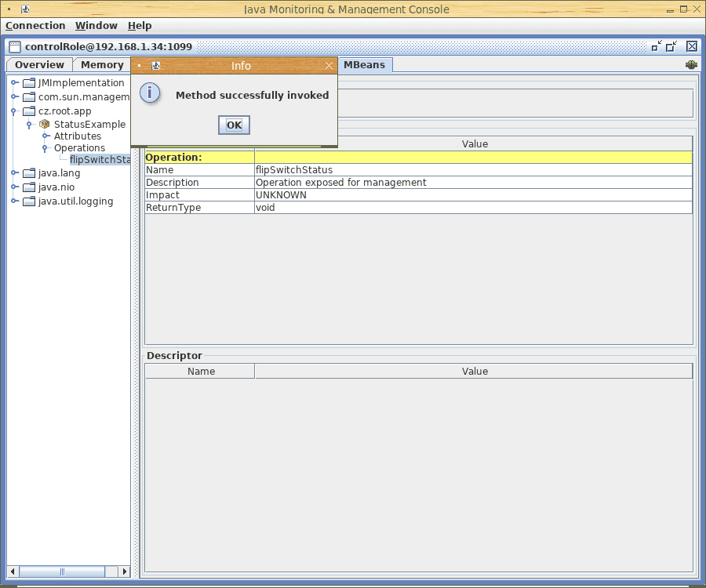Expand the com.sun.management tree node
Image resolution: width=706 pixels, height=588 pixels.
coord(14,97)
